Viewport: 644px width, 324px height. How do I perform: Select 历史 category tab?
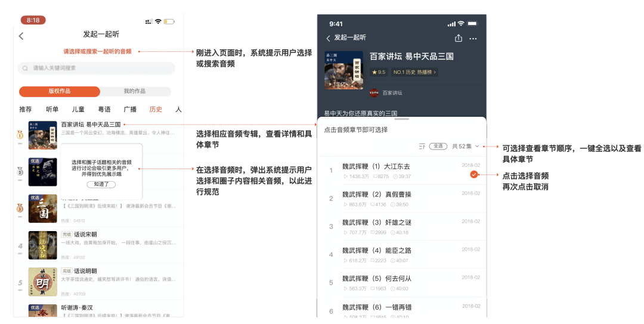[x=156, y=109]
